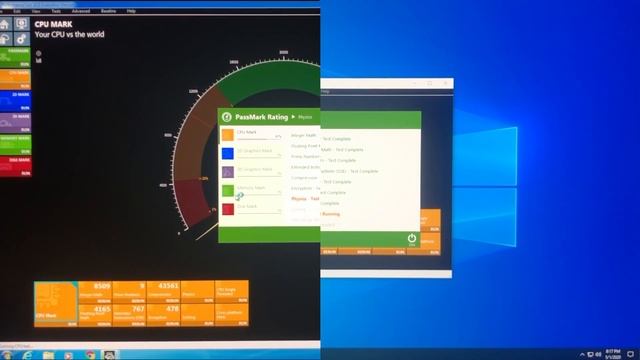Open the settings gears icon

[22, 39]
